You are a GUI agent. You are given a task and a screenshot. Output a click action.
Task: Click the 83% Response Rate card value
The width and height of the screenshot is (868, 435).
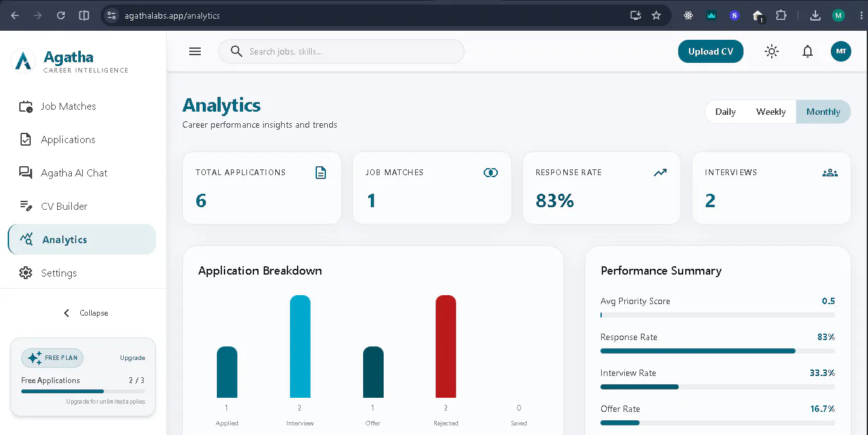[555, 201]
